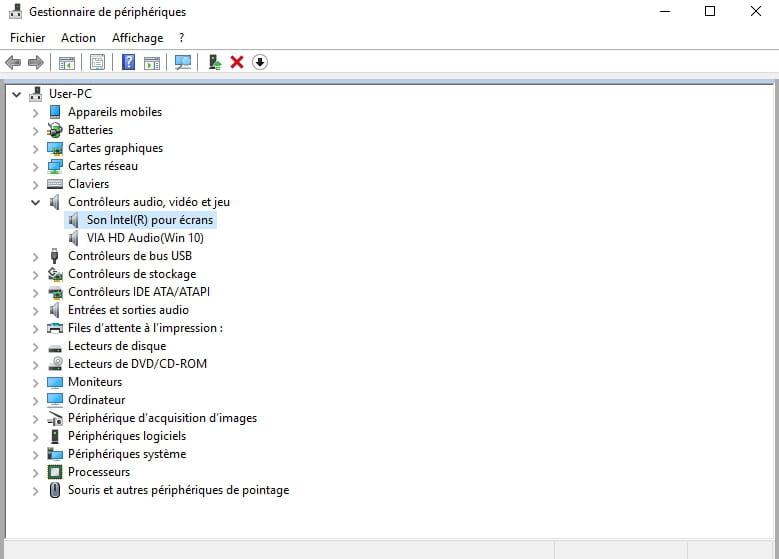Click the Périphérique d'acquisition d'images icon
This screenshot has width=779, height=559.
pyautogui.click(x=55, y=418)
